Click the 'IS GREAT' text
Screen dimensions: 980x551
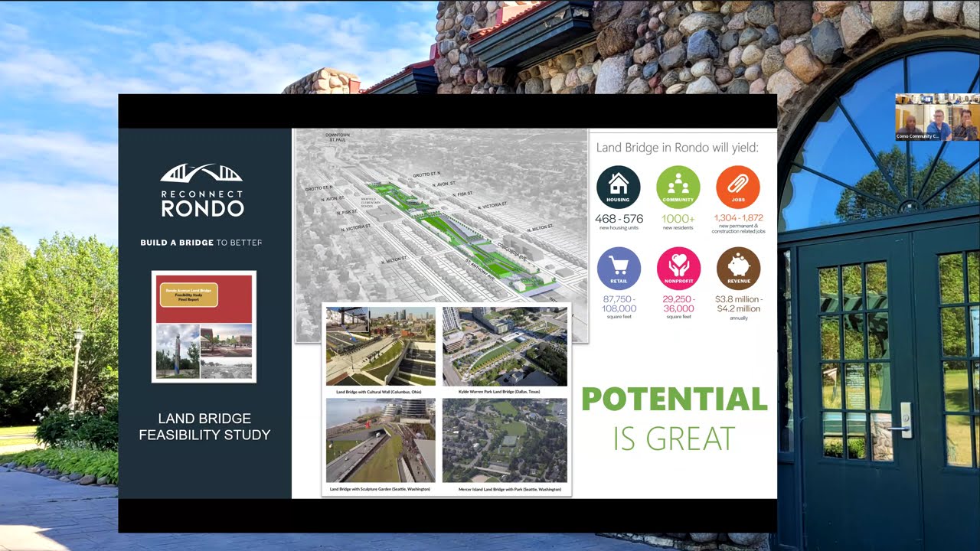tap(674, 439)
